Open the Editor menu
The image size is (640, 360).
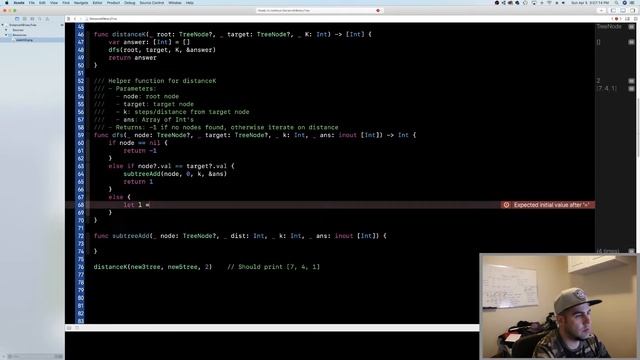click(97, 3)
